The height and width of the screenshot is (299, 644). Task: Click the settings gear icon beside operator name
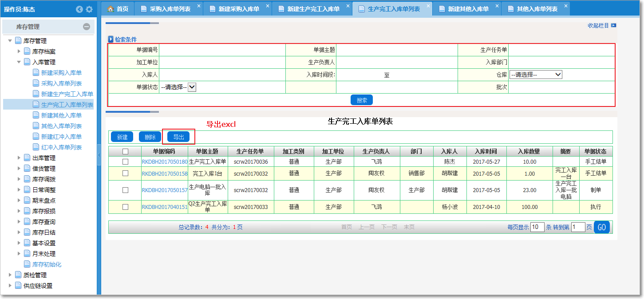89,9
